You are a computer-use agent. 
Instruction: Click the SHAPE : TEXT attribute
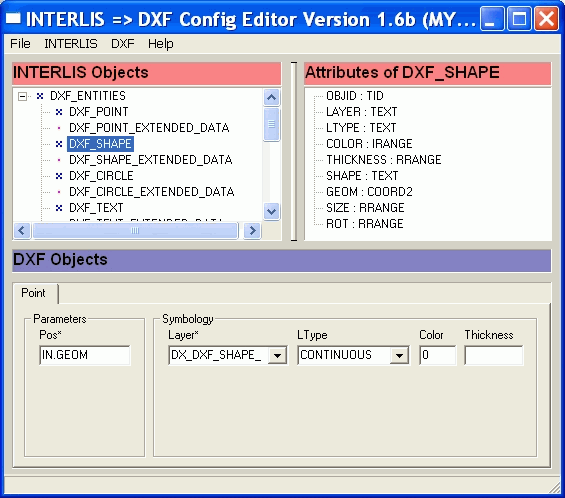point(362,175)
